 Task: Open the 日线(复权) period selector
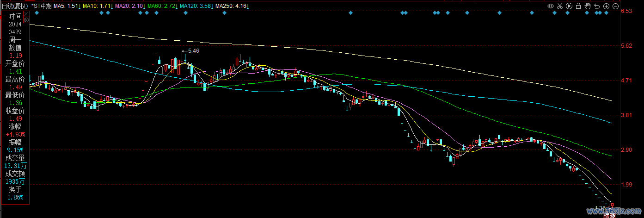coord(14,6)
